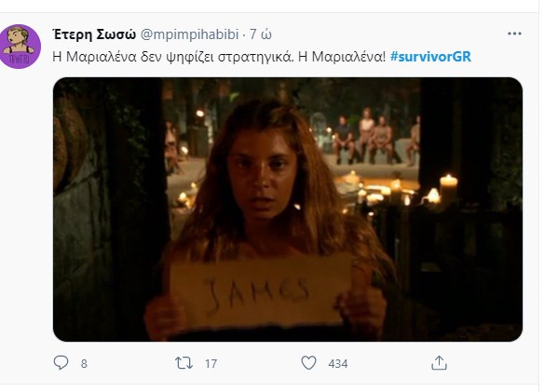Open the three-dot more options menu
The width and height of the screenshot is (544, 392).
coord(514,34)
